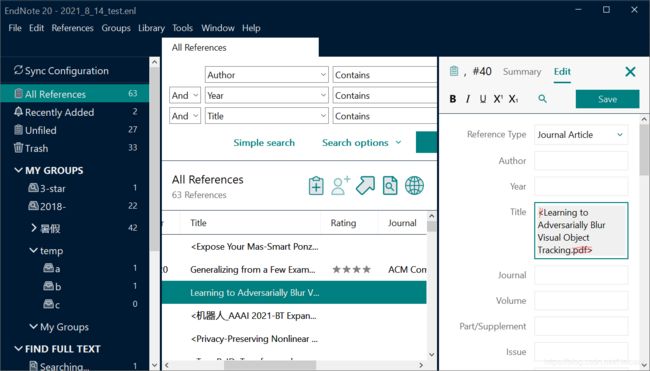Save the reference changes
The image size is (650, 371).
tap(607, 99)
